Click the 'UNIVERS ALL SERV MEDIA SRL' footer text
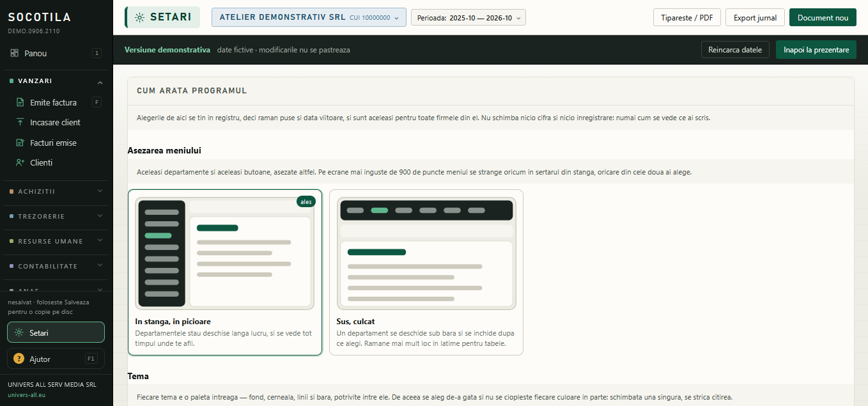The height and width of the screenshot is (406, 868). pos(52,385)
